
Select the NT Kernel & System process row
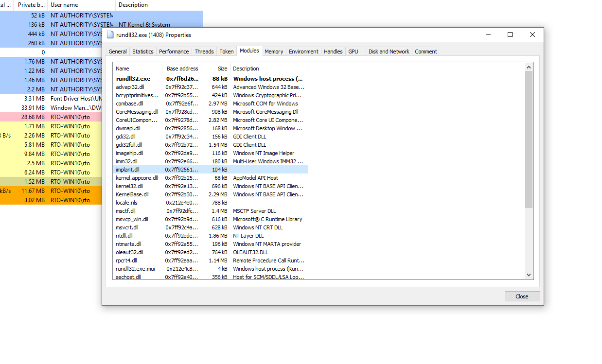click(x=101, y=25)
